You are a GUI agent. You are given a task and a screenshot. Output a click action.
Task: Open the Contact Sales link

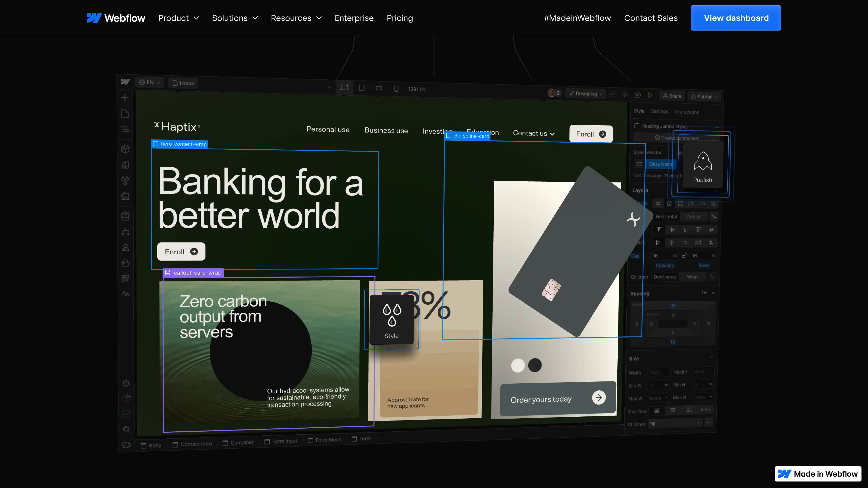(651, 18)
